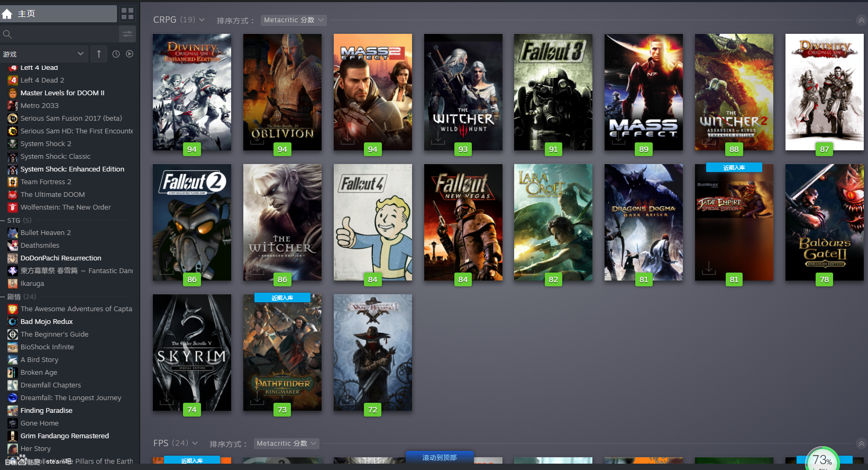Viewport: 868px width, 470px height.
Task: Select Dreamfall: The Longest Journey in the list
Action: click(x=70, y=397)
